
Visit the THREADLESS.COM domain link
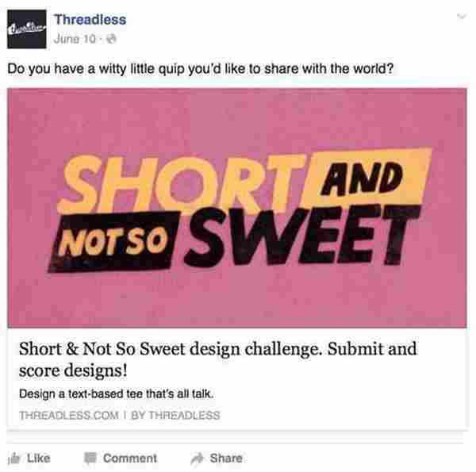[66, 415]
